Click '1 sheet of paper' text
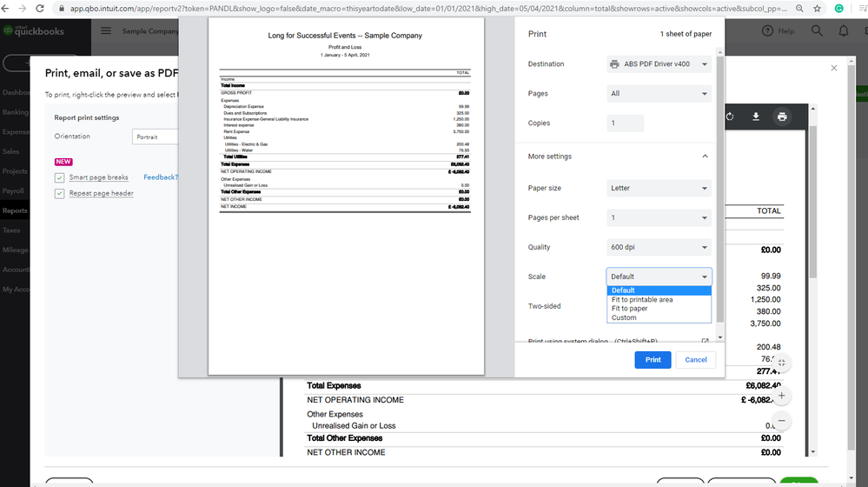Screen dimensions: 868x487 (686, 34)
